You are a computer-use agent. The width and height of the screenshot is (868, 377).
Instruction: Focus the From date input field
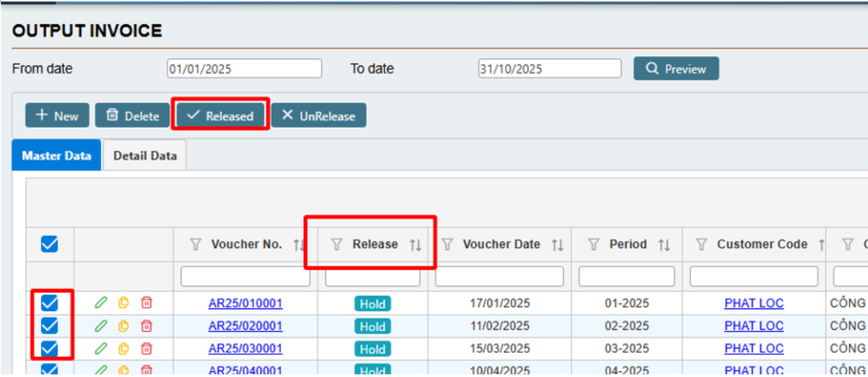pos(244,69)
